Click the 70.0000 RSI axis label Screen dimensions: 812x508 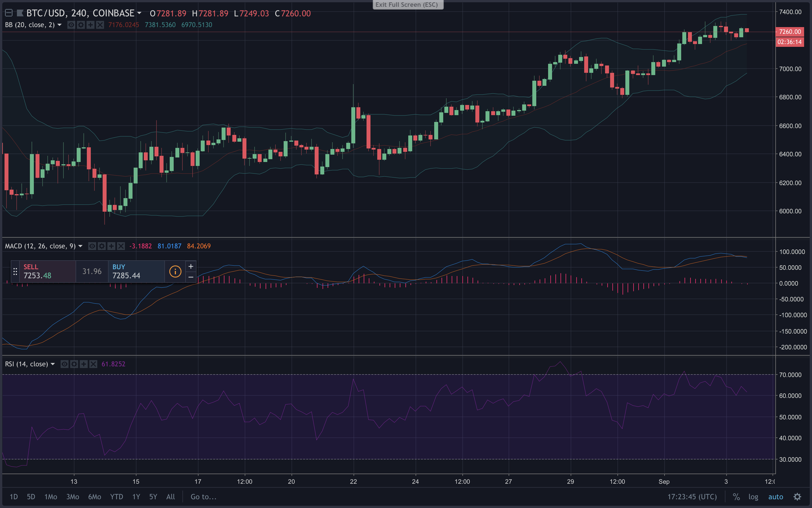[790, 375]
